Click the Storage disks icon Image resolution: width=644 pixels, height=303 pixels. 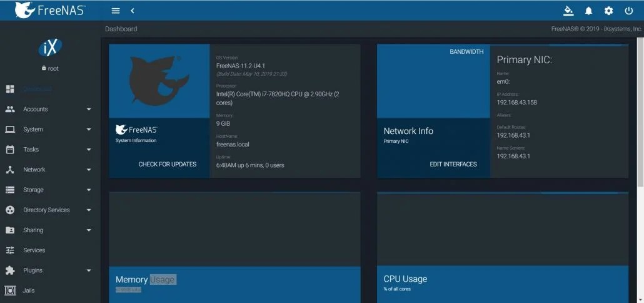[10, 190]
